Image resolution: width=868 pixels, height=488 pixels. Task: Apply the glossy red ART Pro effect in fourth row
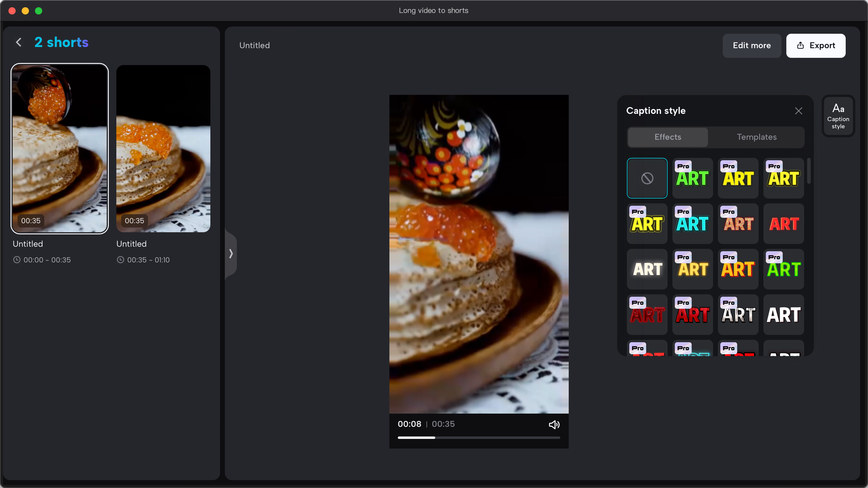[693, 314]
